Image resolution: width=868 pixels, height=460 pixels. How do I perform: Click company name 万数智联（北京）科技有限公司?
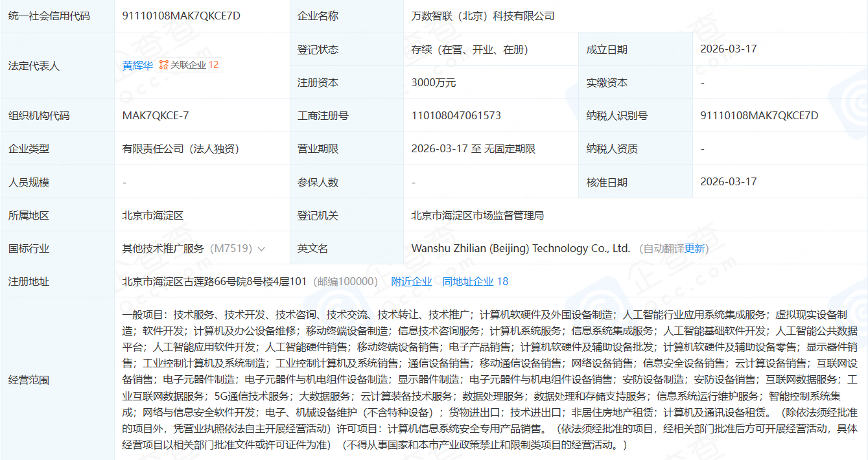[x=483, y=16]
